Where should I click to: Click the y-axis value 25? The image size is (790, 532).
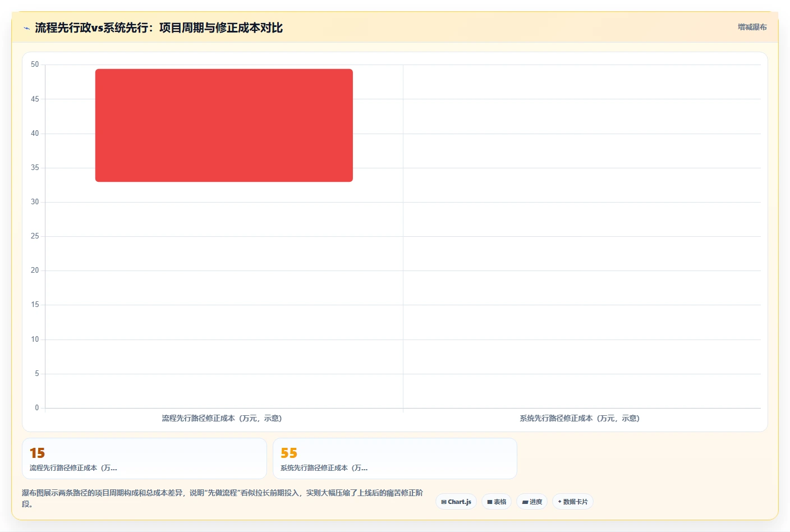35,236
